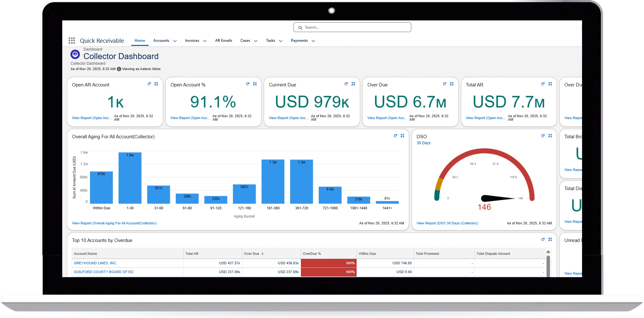The height and width of the screenshot is (318, 644).
Task: Click inside the Search field
Action: pos(352,27)
